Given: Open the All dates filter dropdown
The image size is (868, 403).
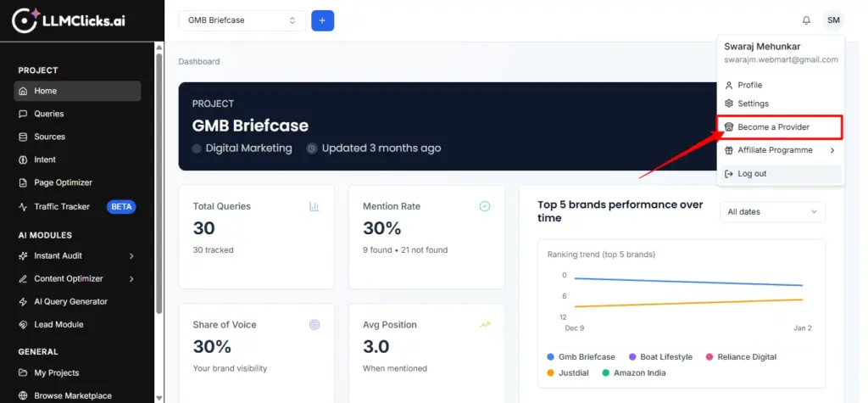Looking at the screenshot, I should [x=771, y=211].
